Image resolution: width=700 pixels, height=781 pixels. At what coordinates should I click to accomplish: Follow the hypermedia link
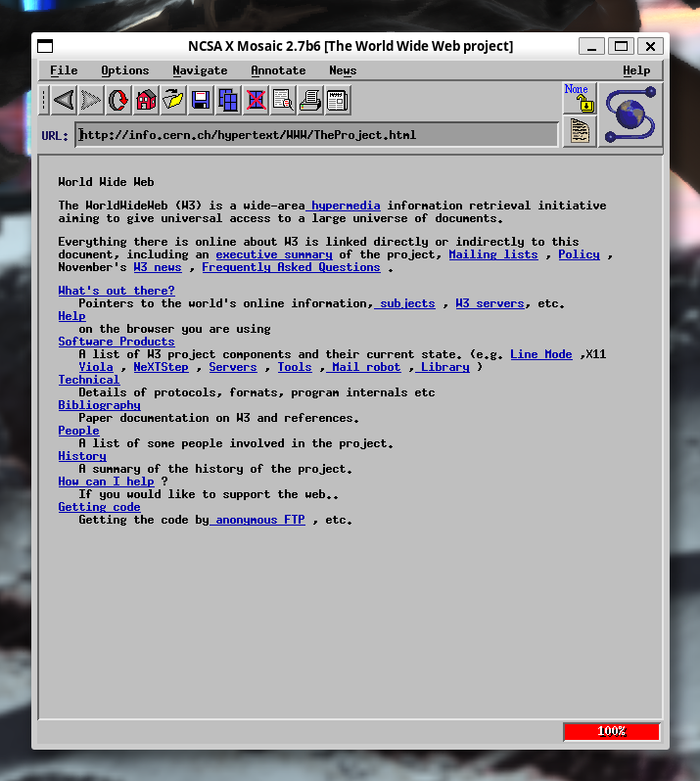point(346,206)
